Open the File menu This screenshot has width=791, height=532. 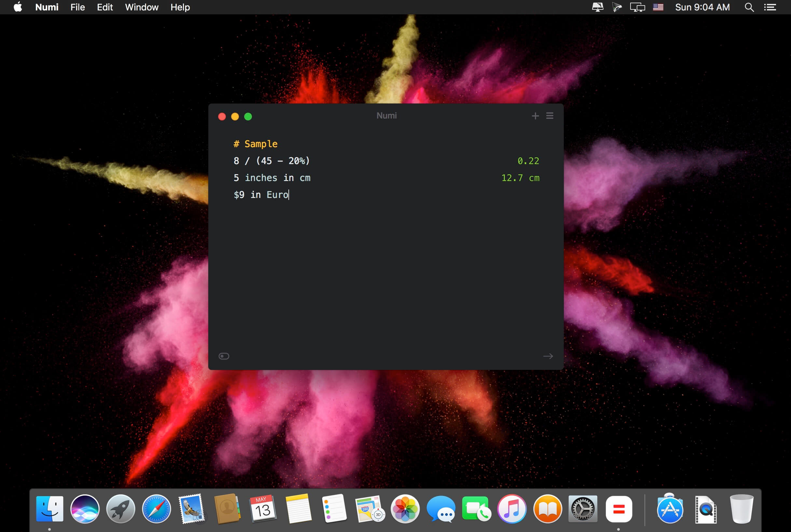click(x=77, y=7)
